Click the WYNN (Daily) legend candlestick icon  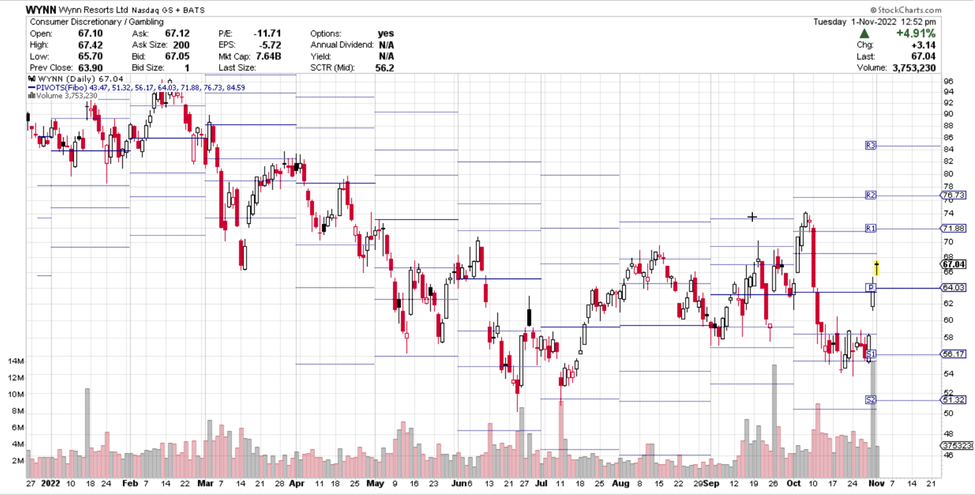(x=32, y=79)
